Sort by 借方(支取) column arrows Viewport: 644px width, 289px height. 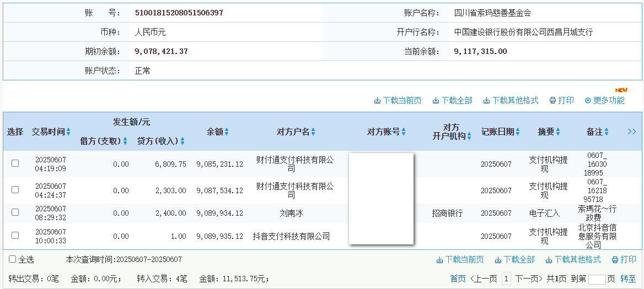coord(125,141)
